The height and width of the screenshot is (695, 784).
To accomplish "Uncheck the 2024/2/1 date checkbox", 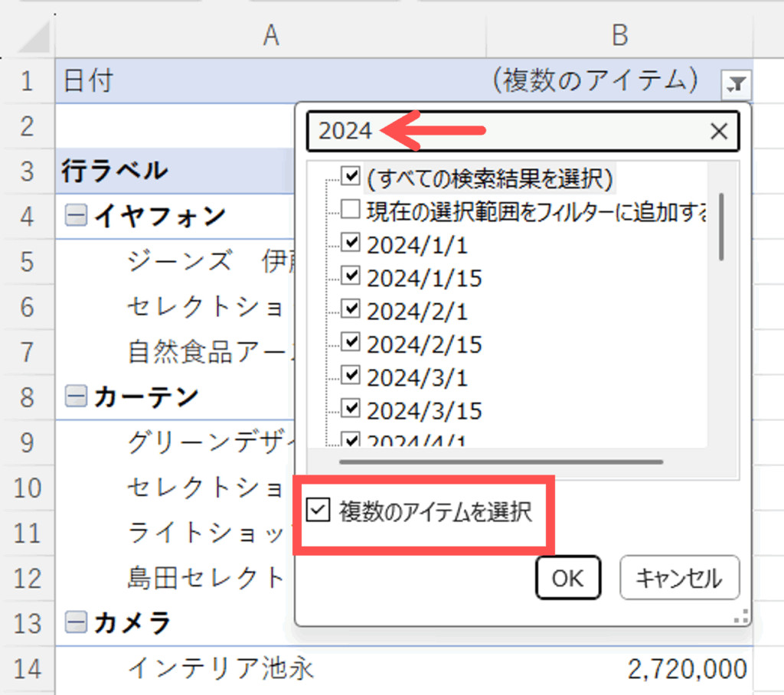I will pyautogui.click(x=351, y=310).
